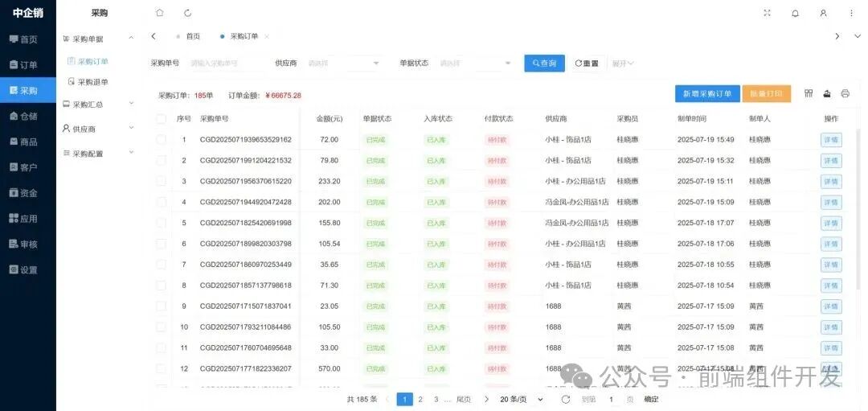
Task: Focus the go-to page number input
Action: pos(611,399)
